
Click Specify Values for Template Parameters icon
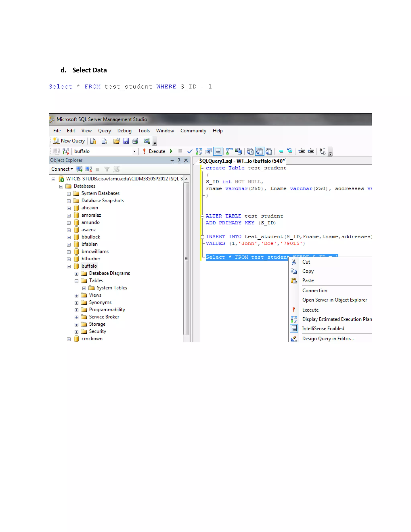322,151
